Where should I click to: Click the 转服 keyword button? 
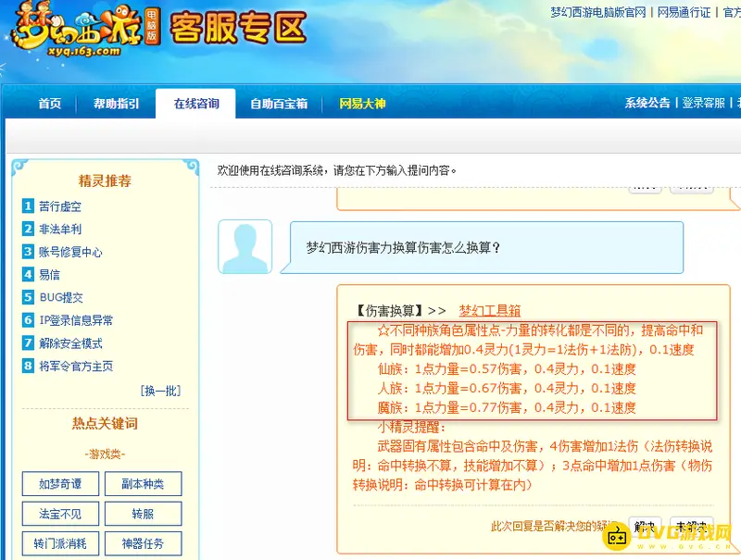143,513
